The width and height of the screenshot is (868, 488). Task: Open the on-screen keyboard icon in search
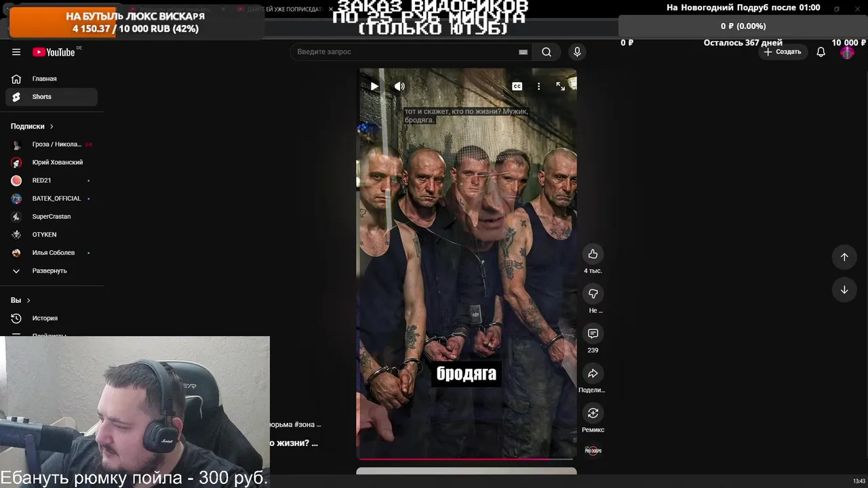click(523, 52)
